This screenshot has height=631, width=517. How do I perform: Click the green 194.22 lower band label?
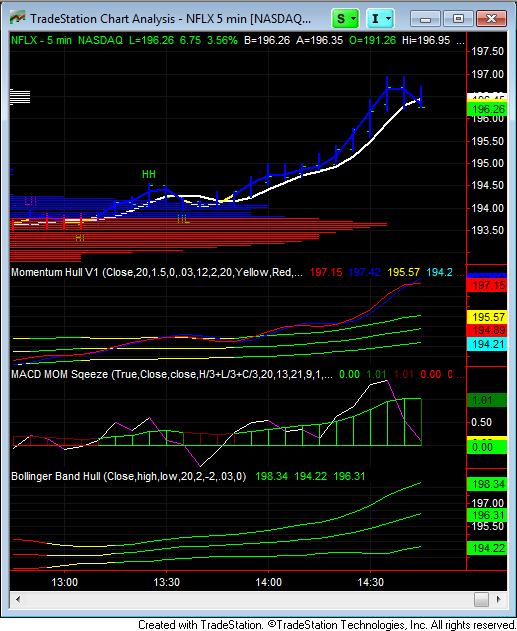[x=488, y=548]
